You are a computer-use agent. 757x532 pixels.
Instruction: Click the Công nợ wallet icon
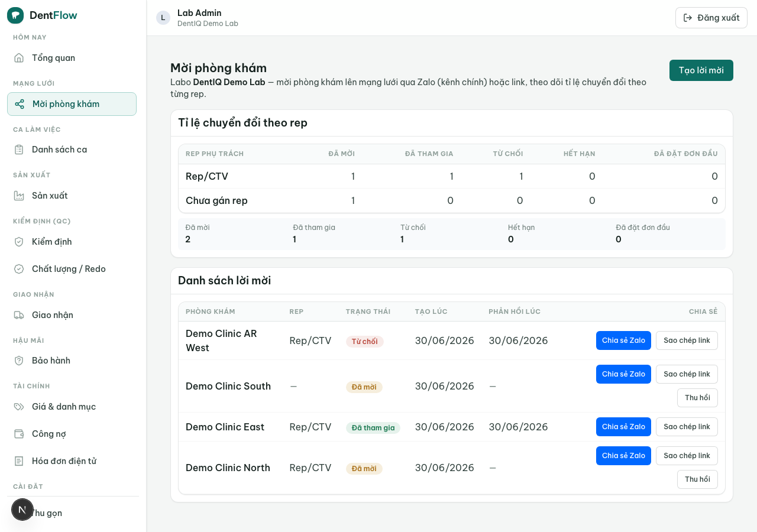(x=19, y=434)
